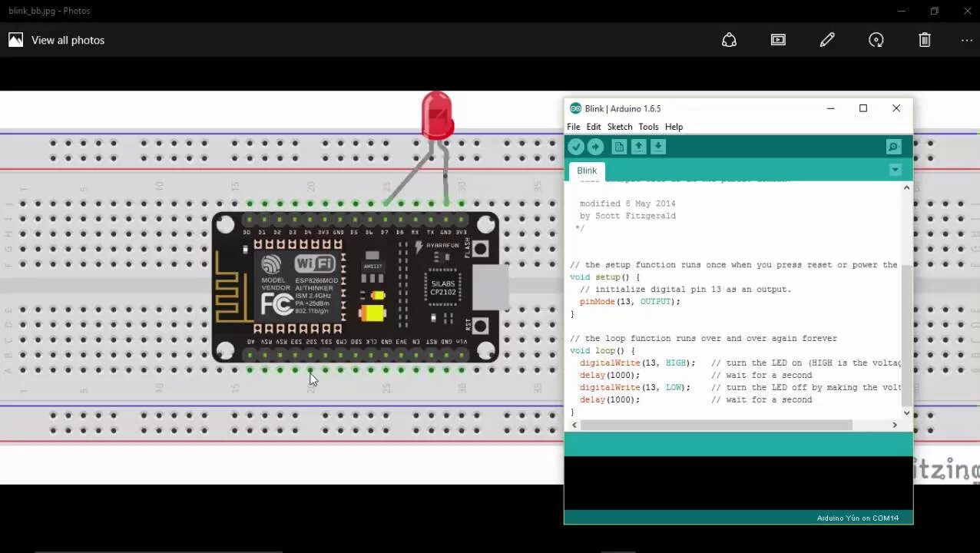Upload the sketch to the board
Viewport: 980px width, 553px height.
point(596,146)
